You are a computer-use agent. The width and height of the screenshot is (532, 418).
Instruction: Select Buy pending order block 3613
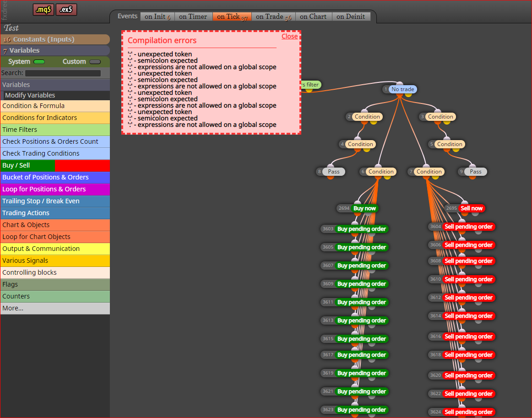click(361, 320)
